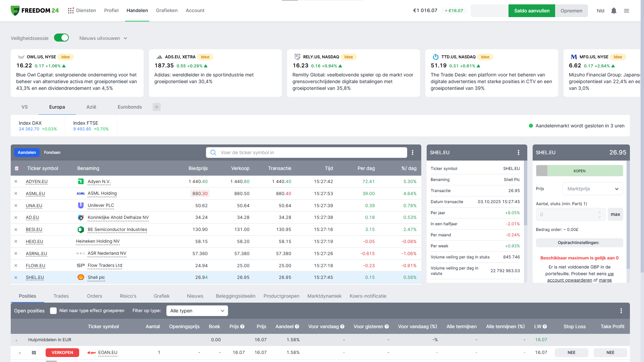Open watchlist three-dot options menu
Viewport: 644px width, 362px height.
click(413, 153)
